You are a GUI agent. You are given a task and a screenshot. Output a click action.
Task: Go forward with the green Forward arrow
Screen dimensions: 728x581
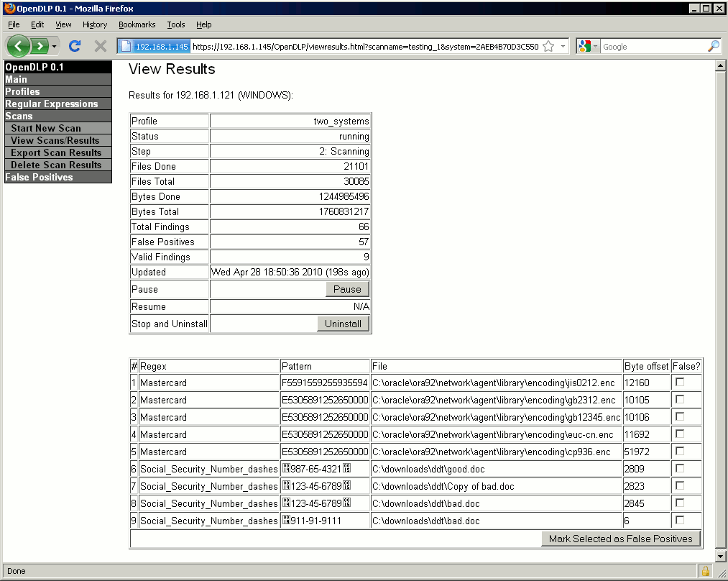point(40,46)
